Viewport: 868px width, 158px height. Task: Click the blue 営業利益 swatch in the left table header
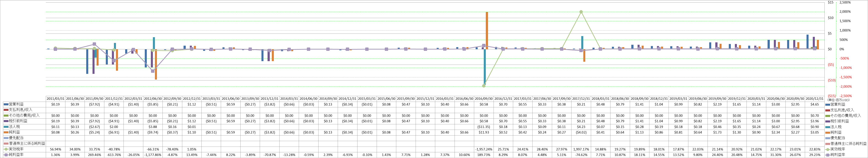[6, 105]
